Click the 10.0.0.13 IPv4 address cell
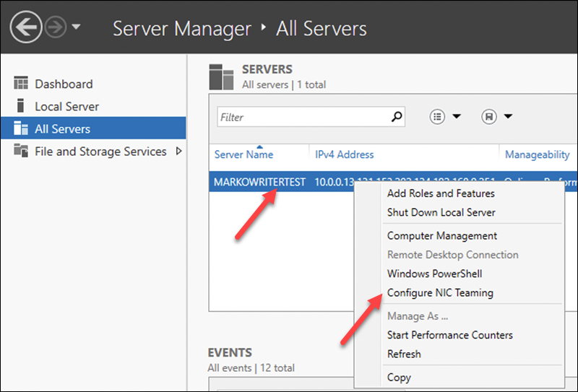This screenshot has width=578, height=392. pyautogui.click(x=335, y=182)
